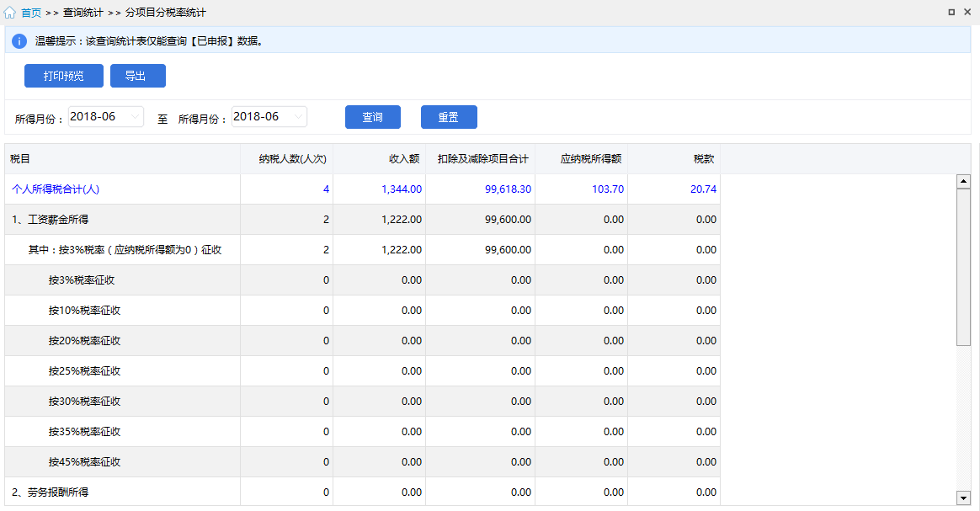980x511 pixels.
Task: Open the start 所得月份 dropdown
Action: tap(106, 117)
